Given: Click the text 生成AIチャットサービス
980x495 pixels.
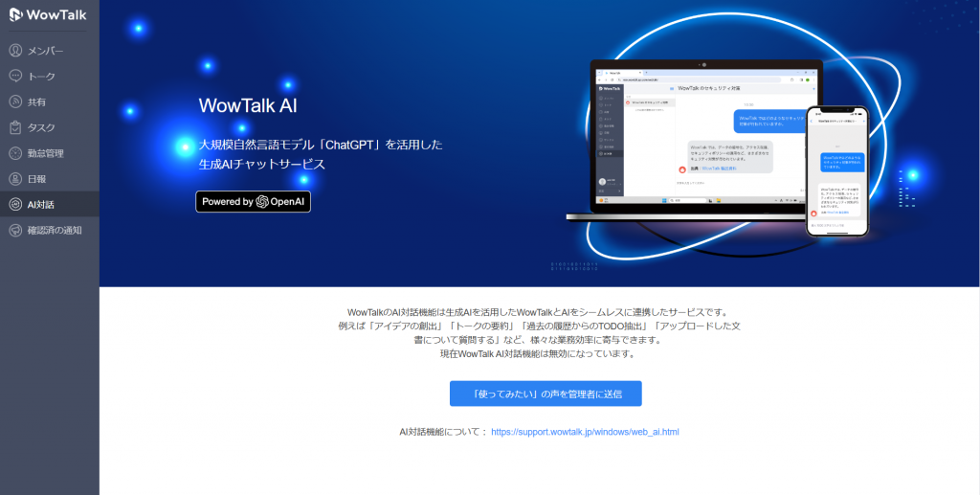Looking at the screenshot, I should coord(262,165).
